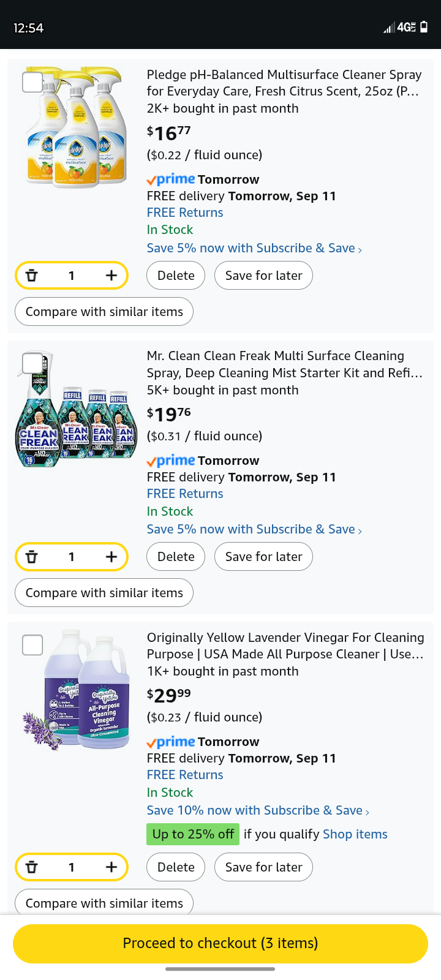Compare Pledge cleaner with similar items
This screenshot has height=980, width=441.
[104, 312]
